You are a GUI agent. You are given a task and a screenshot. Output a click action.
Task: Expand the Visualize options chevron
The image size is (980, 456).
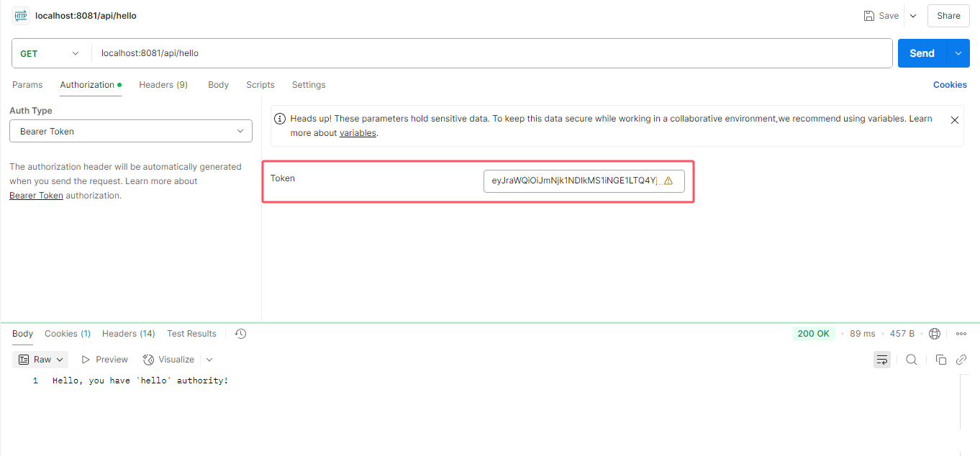209,360
